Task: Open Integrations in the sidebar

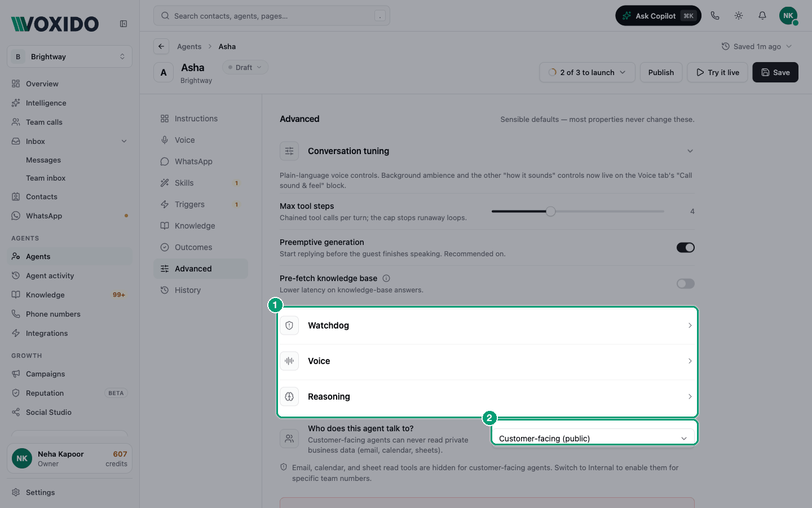Action: tap(70, 333)
